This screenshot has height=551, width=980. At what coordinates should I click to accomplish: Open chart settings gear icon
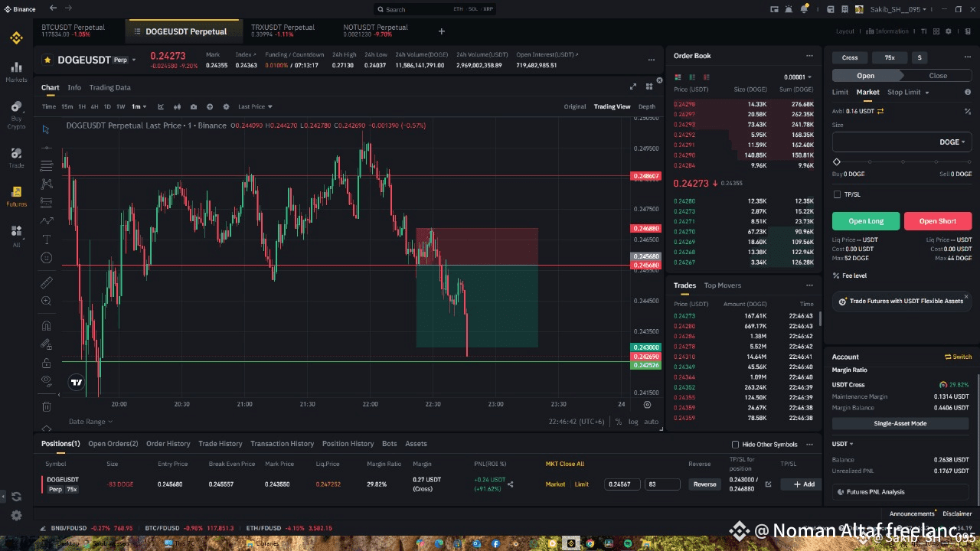tap(226, 107)
